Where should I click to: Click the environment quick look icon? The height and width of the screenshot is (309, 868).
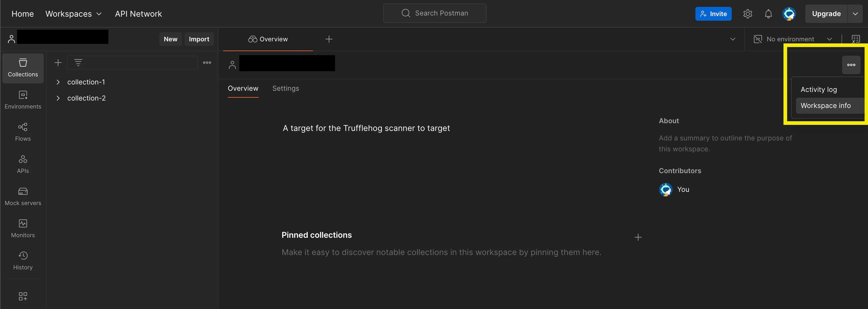856,39
